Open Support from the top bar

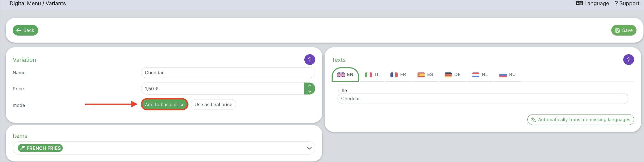coord(627,3)
